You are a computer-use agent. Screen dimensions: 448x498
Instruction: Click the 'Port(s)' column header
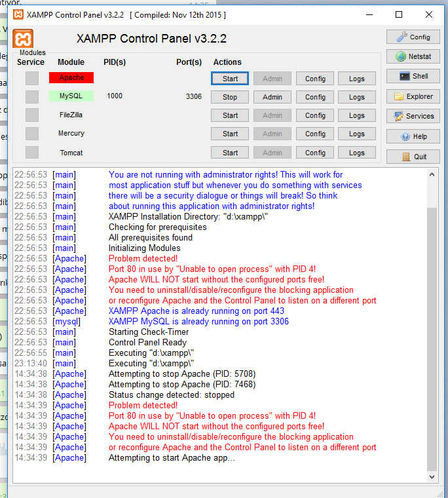pyautogui.click(x=189, y=62)
